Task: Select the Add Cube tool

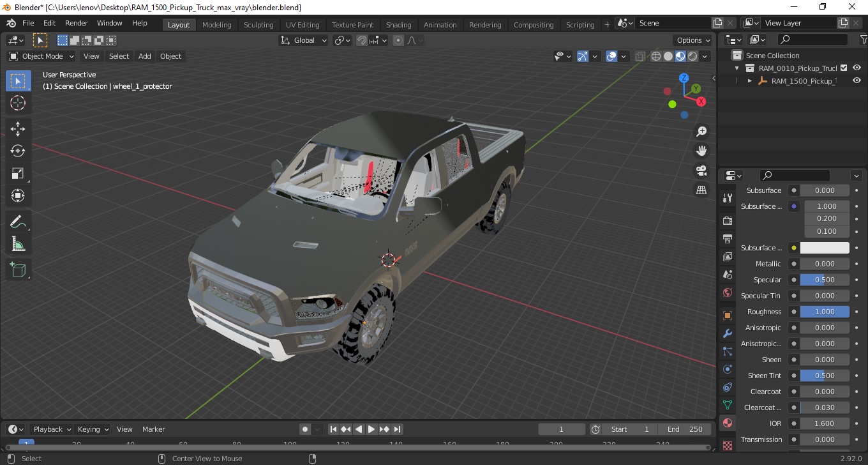Action: [x=18, y=270]
